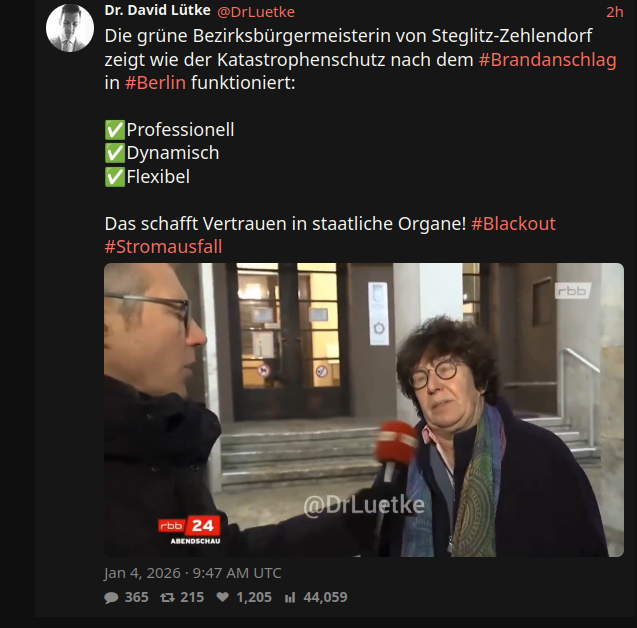Open the #Blackout hashtag link
The image size is (637, 628).
(x=513, y=223)
